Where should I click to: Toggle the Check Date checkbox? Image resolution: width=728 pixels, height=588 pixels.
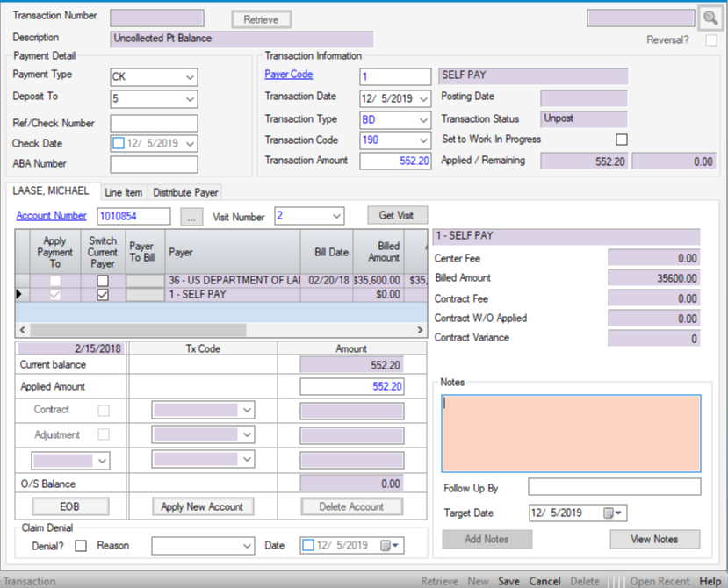tap(119, 144)
